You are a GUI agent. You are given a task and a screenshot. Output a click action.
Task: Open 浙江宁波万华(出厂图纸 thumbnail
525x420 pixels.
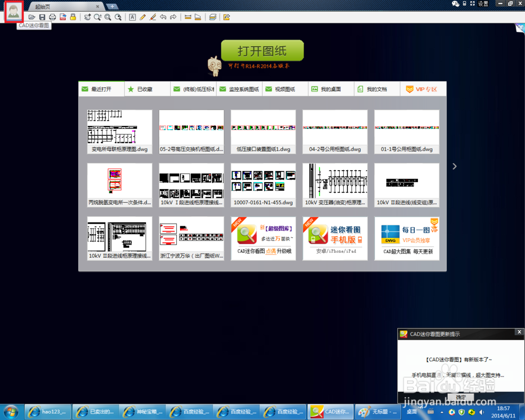tap(192, 238)
